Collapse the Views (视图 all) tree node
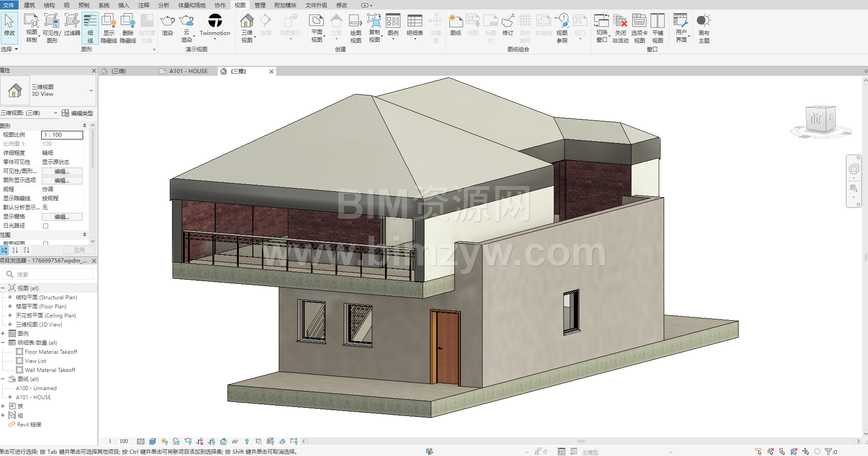The image size is (868, 456). [3, 288]
